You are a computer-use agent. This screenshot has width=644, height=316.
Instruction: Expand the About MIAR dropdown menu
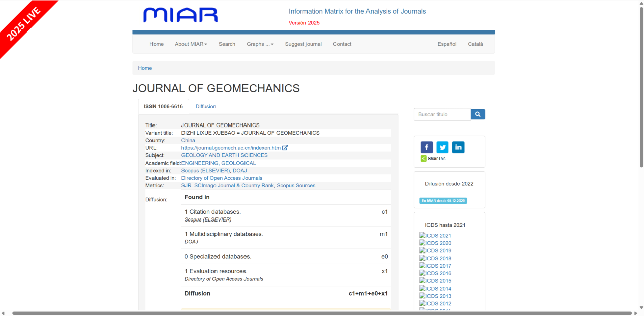click(191, 44)
